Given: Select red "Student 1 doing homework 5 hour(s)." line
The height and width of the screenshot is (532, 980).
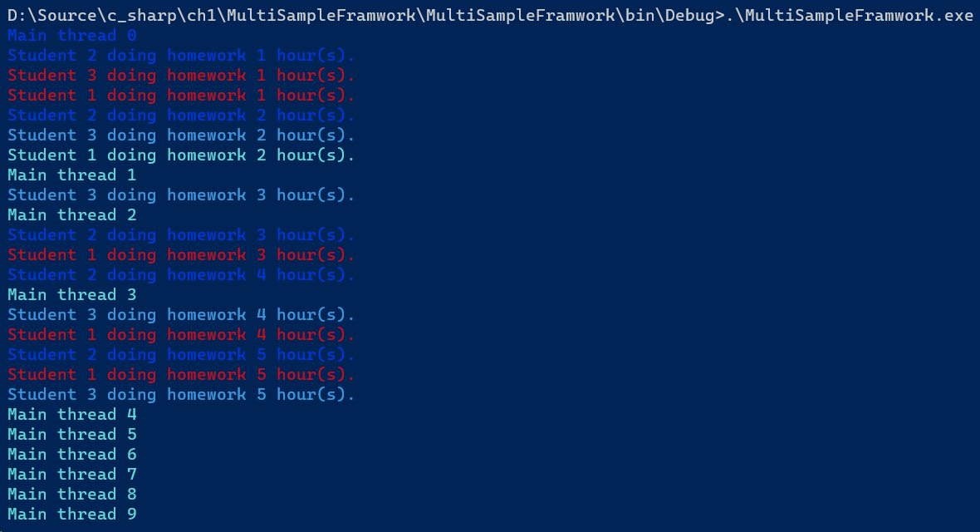Looking at the screenshot, I should coord(181,374).
